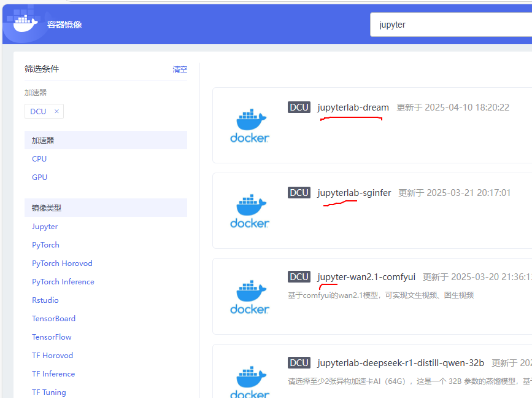
Task: Click the docker icon for jupyterlab-sginfer
Action: pyautogui.click(x=250, y=211)
